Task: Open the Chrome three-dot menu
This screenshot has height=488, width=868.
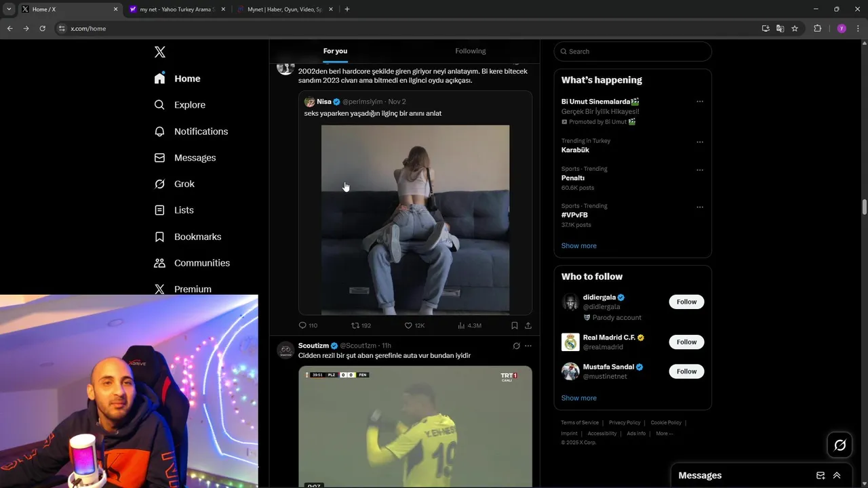Action: [x=859, y=28]
